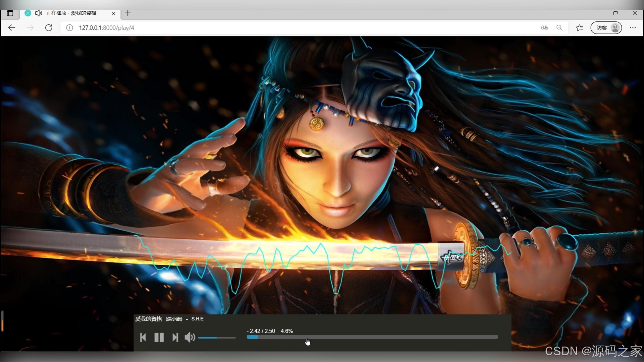This screenshot has width=644, height=362.
Task: Open the tab actions menu icon
Action: (10, 13)
